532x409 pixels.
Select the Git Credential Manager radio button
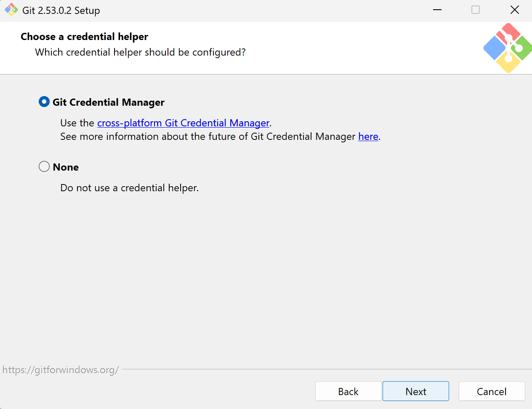(44, 102)
